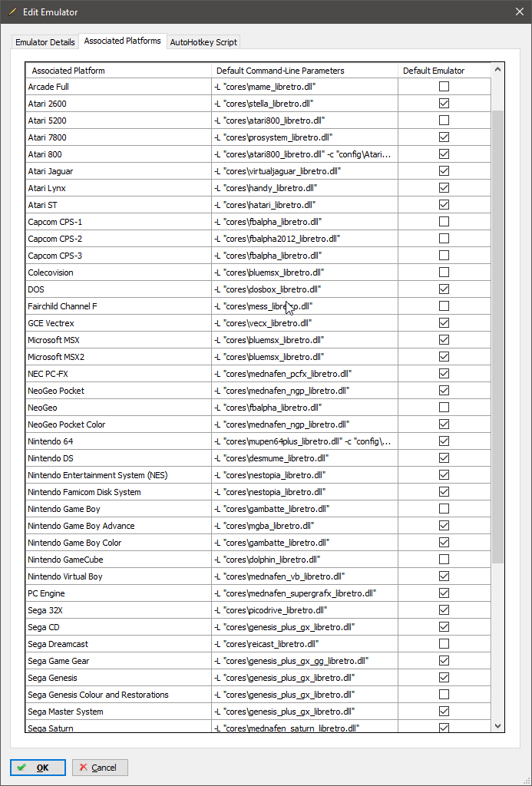Enable Default Emulator for Colecovision
Screen dimensions: 532x786
(444, 272)
